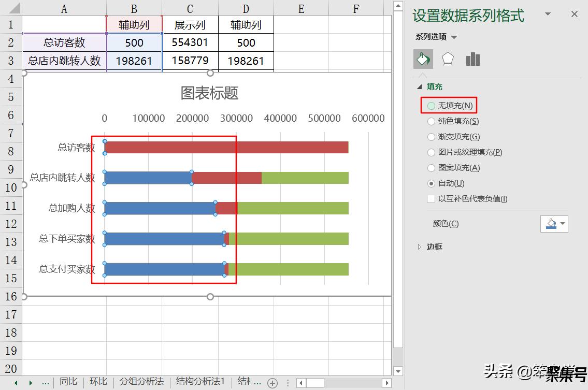Image resolution: width=588 pixels, height=390 pixels.
Task: Open the Fill & Line paint bucket tab
Action: click(423, 59)
